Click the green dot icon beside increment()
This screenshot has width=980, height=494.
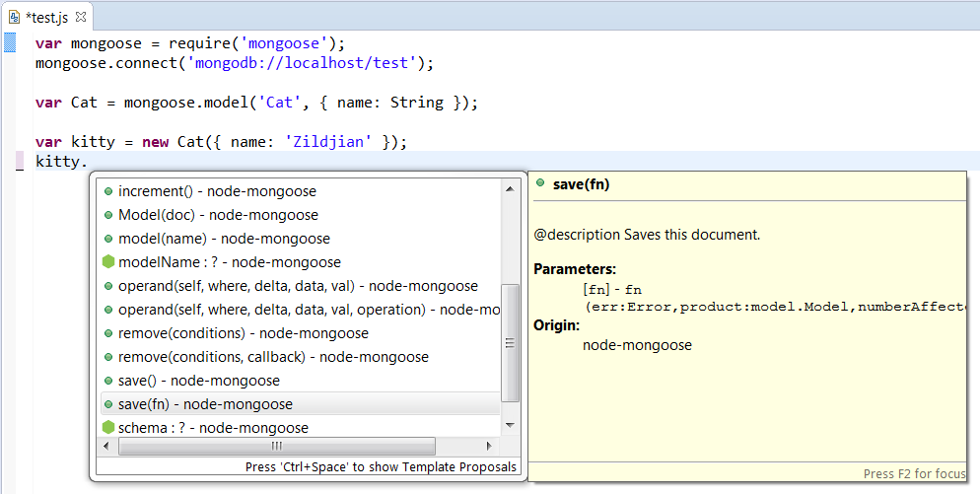click(x=108, y=191)
